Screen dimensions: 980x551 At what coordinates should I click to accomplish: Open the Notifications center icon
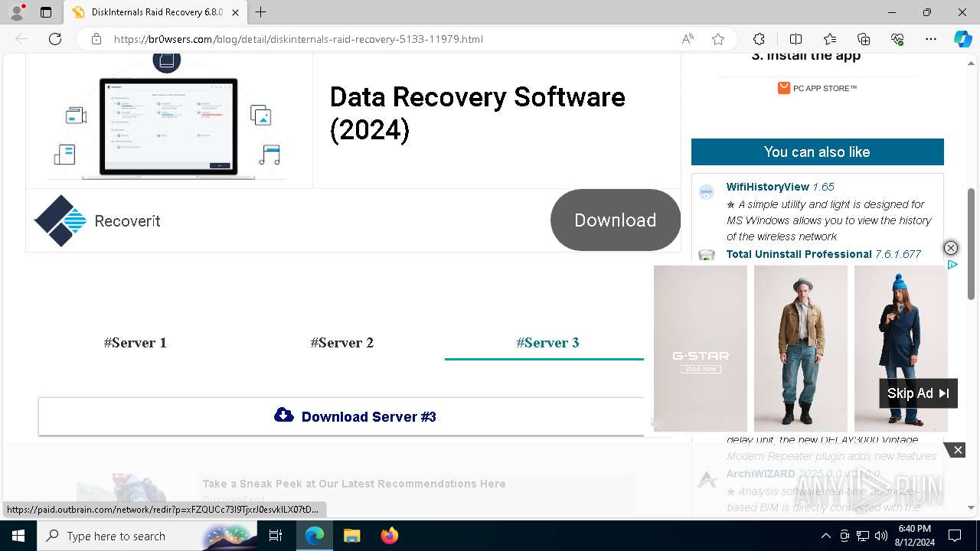[x=955, y=536]
